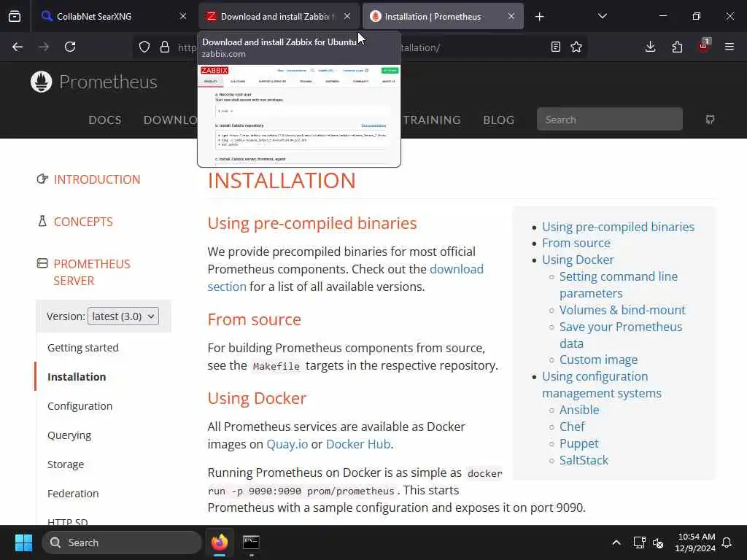The width and height of the screenshot is (747, 560).
Task: Close the Installation | Prometheus tab
Action: [x=511, y=16]
